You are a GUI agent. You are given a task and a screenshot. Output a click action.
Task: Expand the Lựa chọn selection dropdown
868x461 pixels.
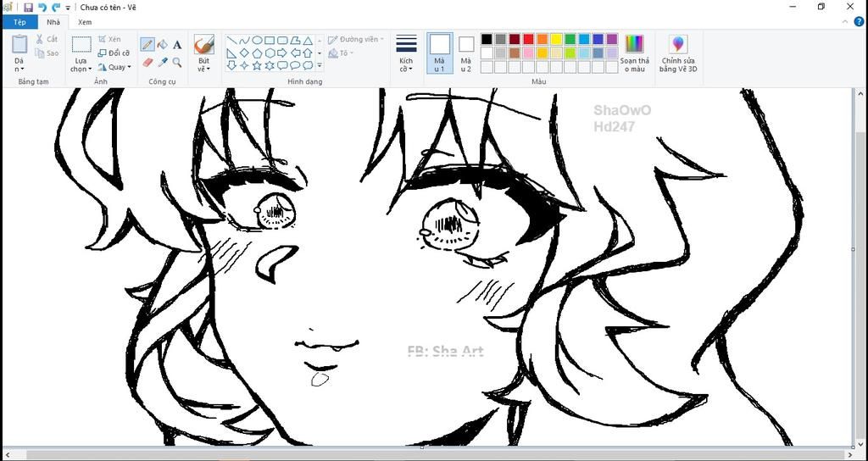coord(81,64)
